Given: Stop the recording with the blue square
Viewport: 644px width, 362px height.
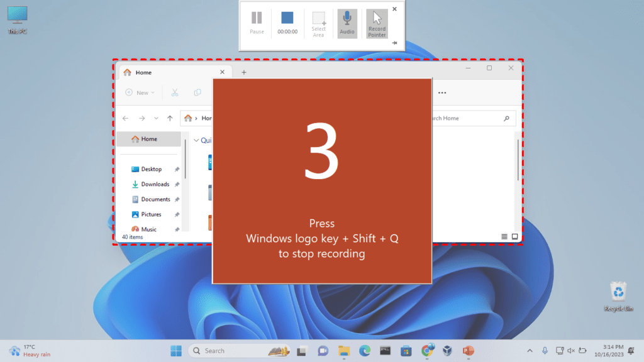Looking at the screenshot, I should point(287,18).
